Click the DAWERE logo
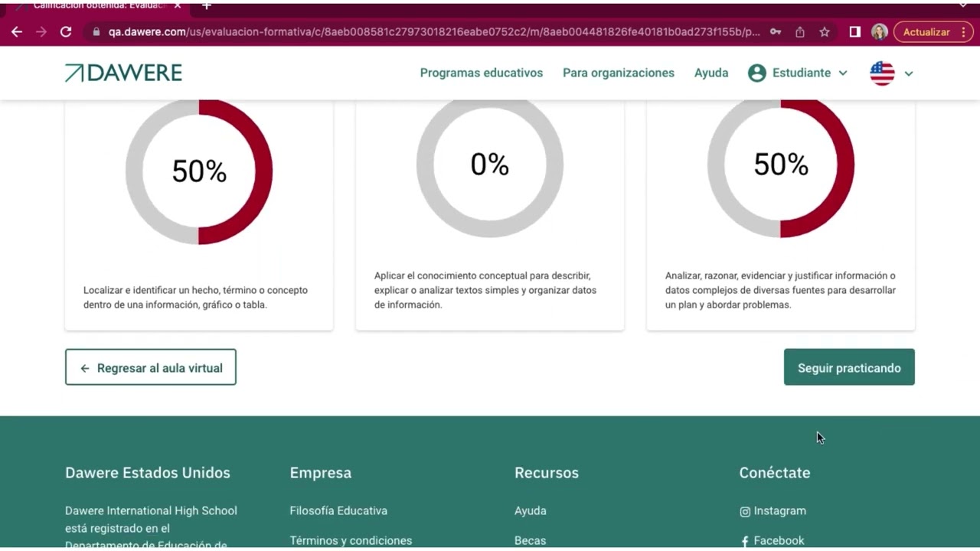Image resolution: width=980 pixels, height=551 pixels. [x=123, y=73]
